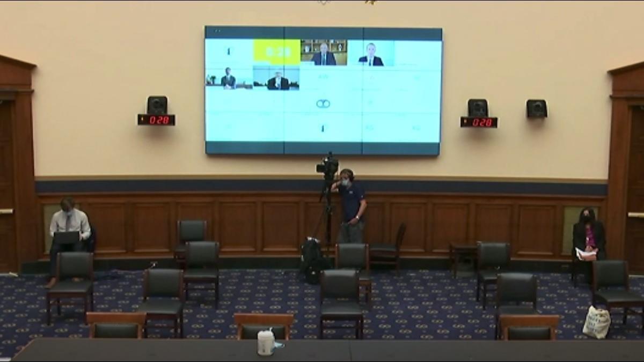Viewport: 644px width, 362px height.
Task: Select the participant tile below the yellow timer
Action: 277,78
